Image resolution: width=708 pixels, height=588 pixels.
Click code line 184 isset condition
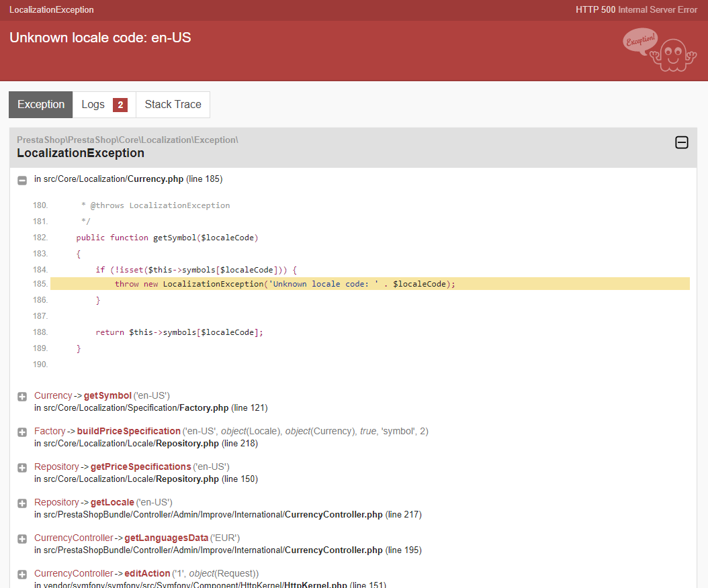point(196,271)
